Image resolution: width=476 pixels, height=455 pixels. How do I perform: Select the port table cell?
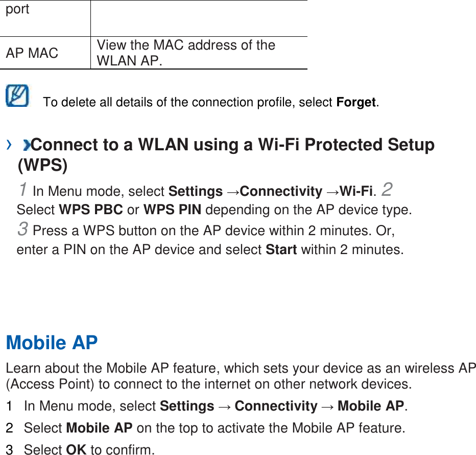pos(18,10)
